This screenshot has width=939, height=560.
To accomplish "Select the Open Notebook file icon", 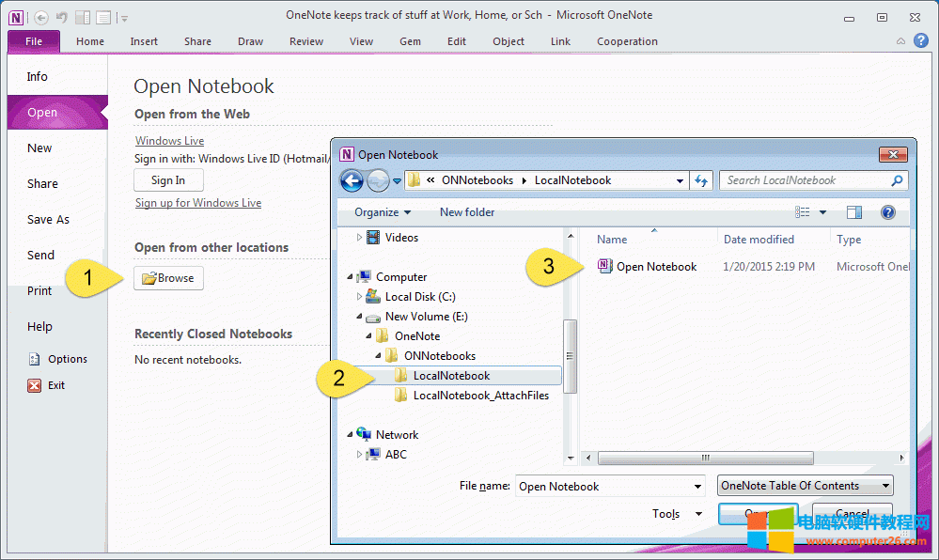I will [x=604, y=266].
